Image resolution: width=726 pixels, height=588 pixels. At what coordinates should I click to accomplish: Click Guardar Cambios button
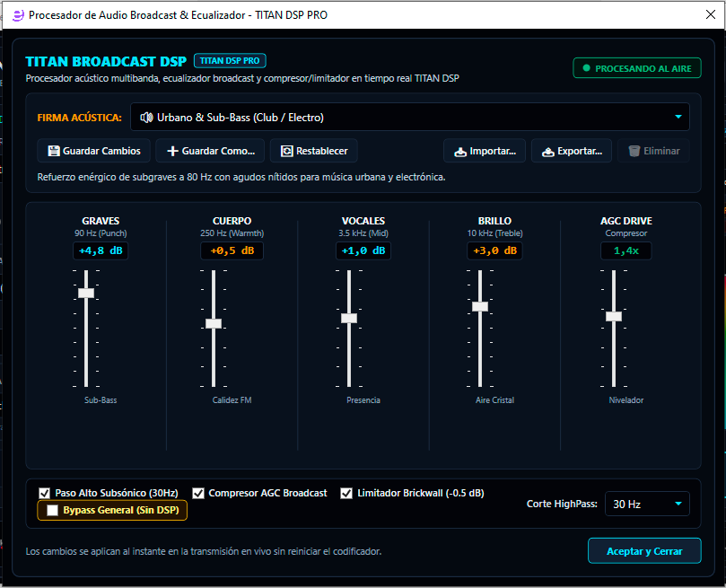point(94,151)
